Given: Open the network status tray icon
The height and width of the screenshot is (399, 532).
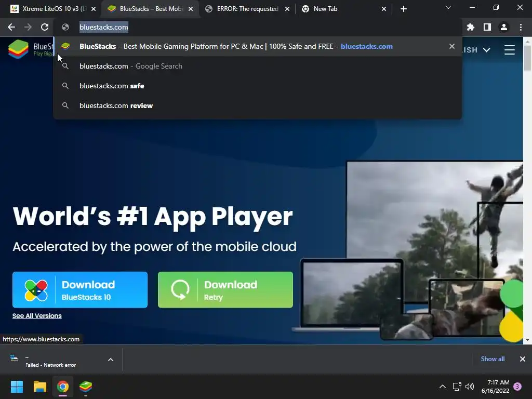Looking at the screenshot, I should click(457, 387).
